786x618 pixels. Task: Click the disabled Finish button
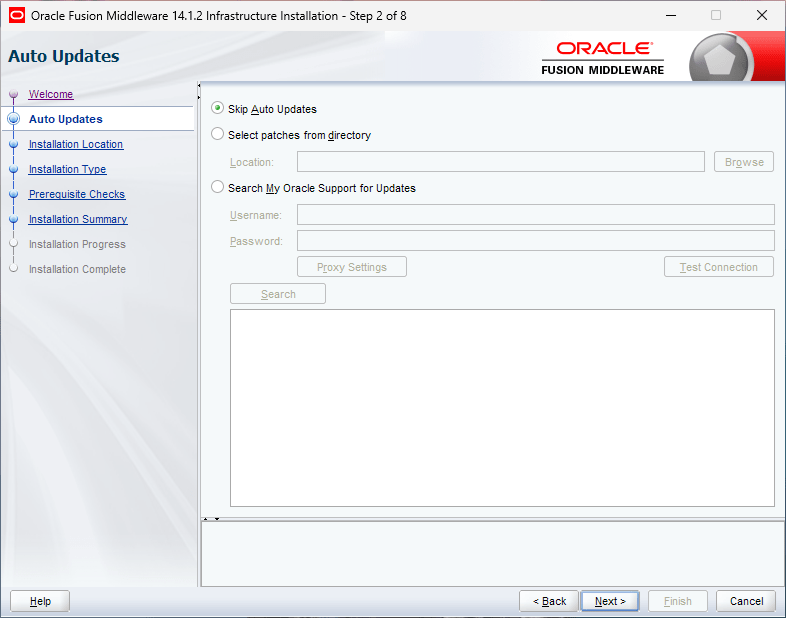point(678,601)
